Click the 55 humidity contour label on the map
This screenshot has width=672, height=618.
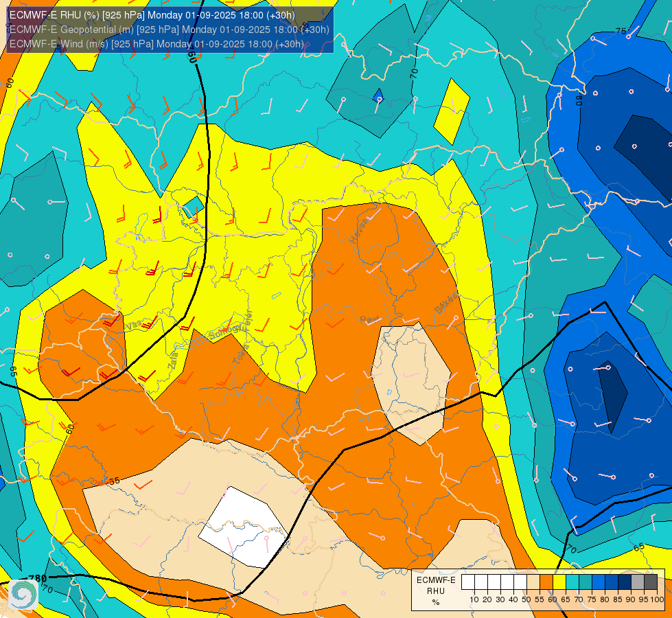pyautogui.click(x=114, y=481)
